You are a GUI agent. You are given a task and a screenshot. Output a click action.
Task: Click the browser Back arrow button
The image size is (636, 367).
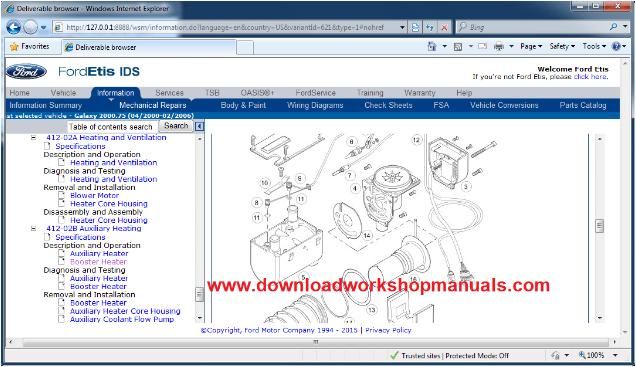pos(13,27)
